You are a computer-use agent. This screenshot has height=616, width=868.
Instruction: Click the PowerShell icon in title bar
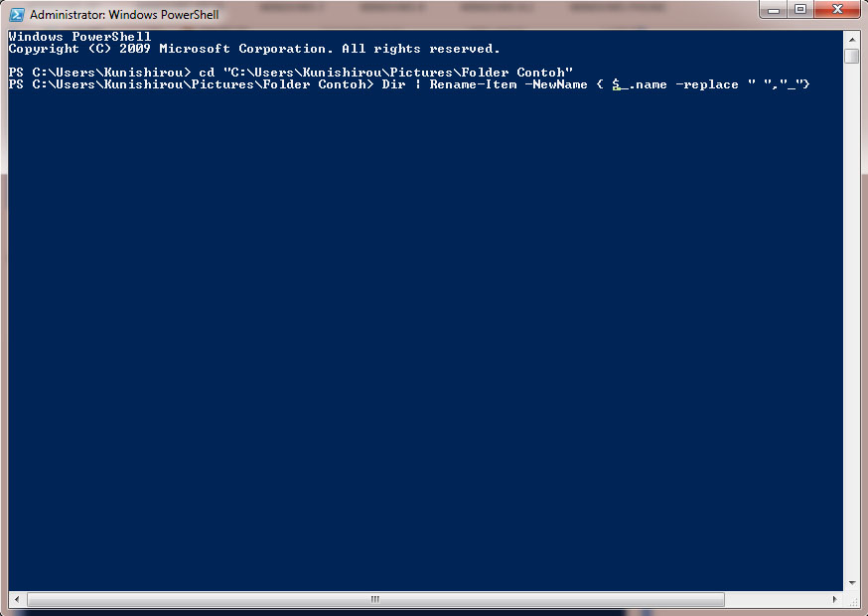coord(16,15)
